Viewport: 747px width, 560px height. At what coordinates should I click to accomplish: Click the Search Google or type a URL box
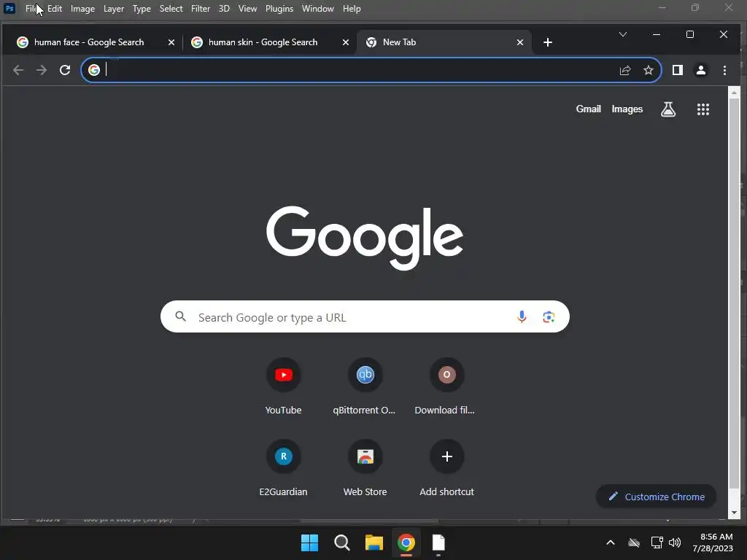(365, 316)
